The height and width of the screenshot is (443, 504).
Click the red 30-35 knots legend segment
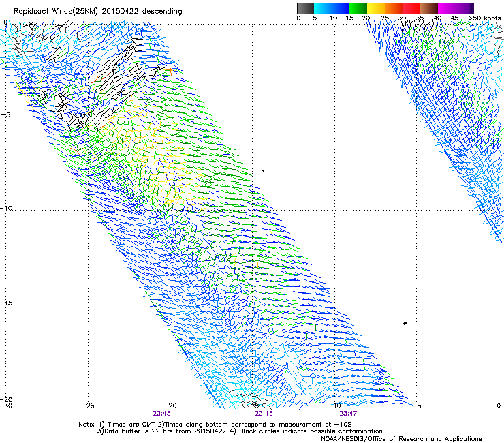point(411,8)
